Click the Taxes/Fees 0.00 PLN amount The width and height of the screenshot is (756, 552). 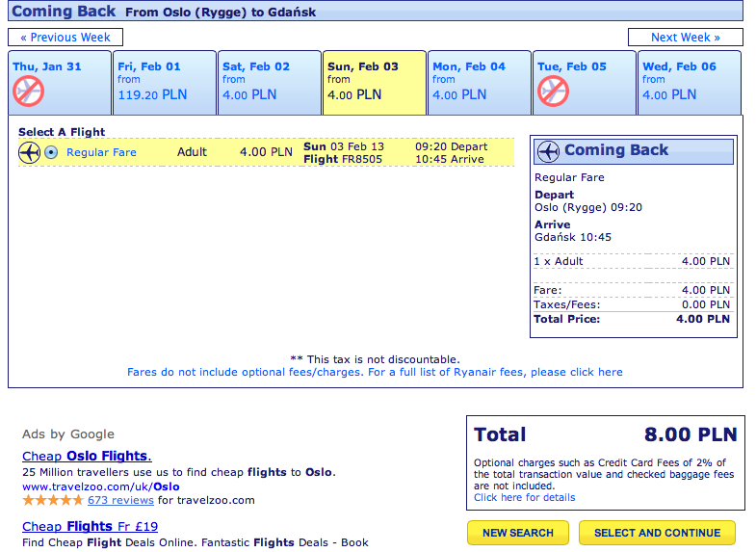point(706,304)
